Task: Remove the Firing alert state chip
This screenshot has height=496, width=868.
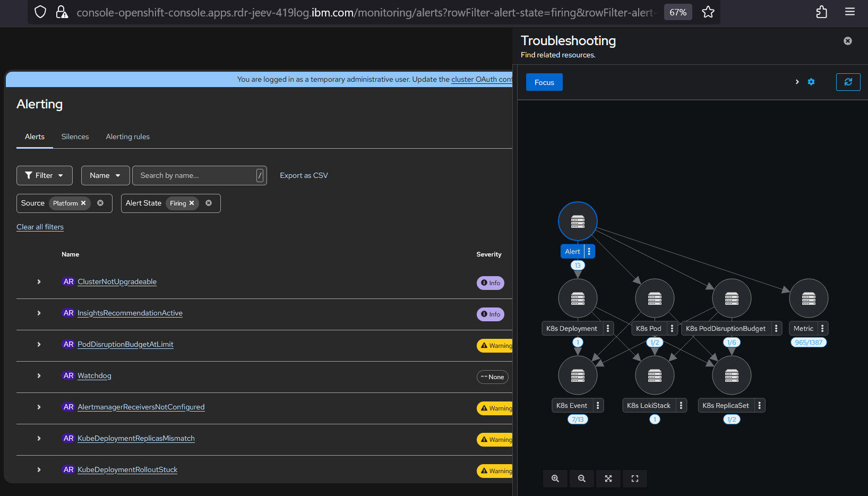Action: coord(192,203)
